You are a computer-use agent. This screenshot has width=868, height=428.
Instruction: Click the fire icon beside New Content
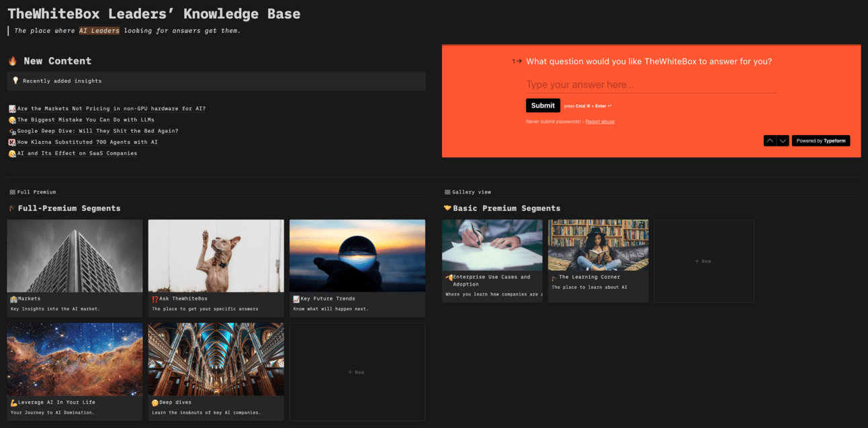pos(13,61)
